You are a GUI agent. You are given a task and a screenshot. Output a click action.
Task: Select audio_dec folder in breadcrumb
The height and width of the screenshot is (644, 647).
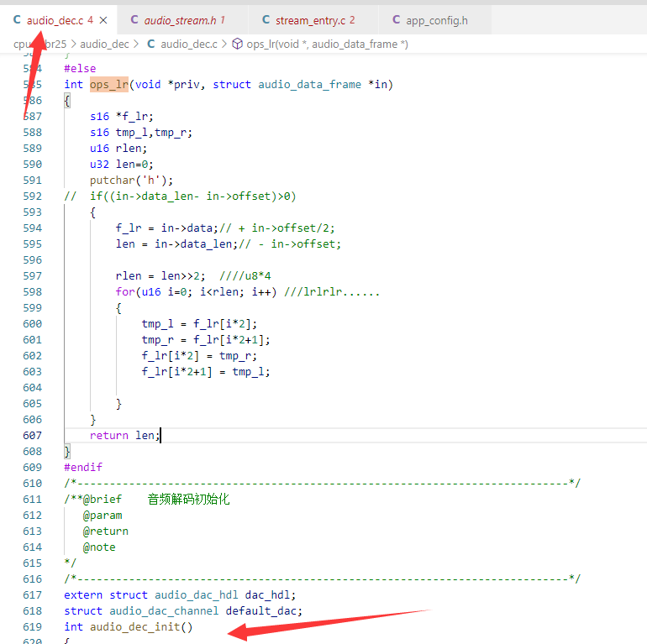104,45
